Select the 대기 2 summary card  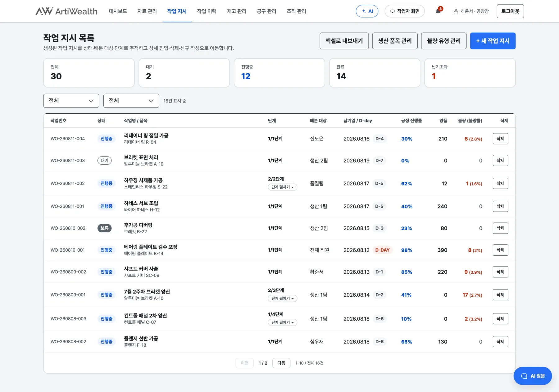click(x=184, y=73)
